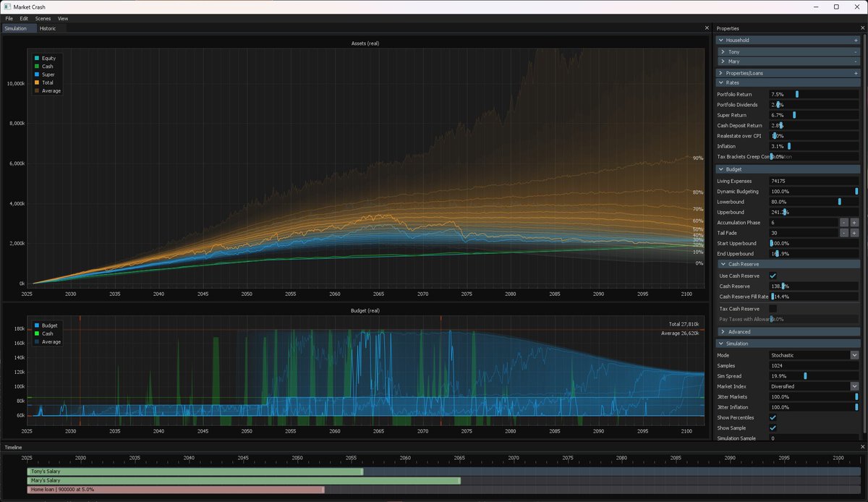Open the File menu
The image size is (868, 502).
point(9,18)
